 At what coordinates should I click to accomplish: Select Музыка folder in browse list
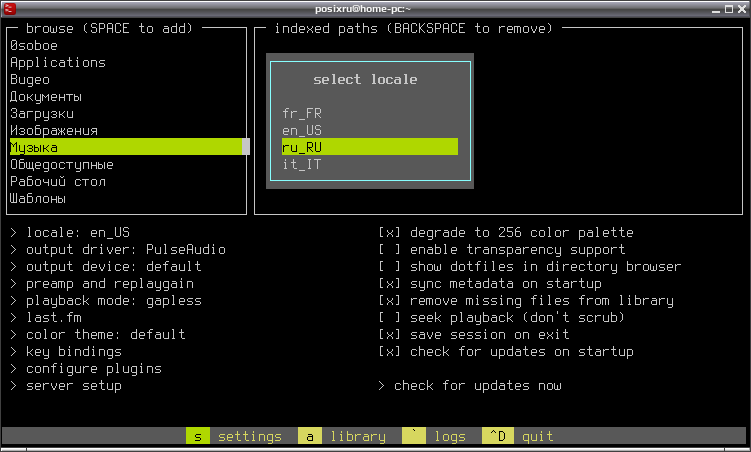point(125,147)
